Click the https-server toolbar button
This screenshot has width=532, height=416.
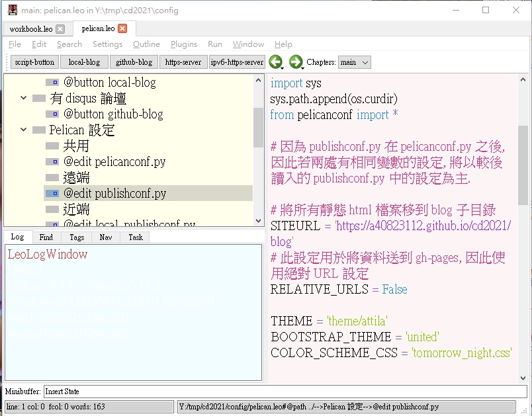[183, 62]
